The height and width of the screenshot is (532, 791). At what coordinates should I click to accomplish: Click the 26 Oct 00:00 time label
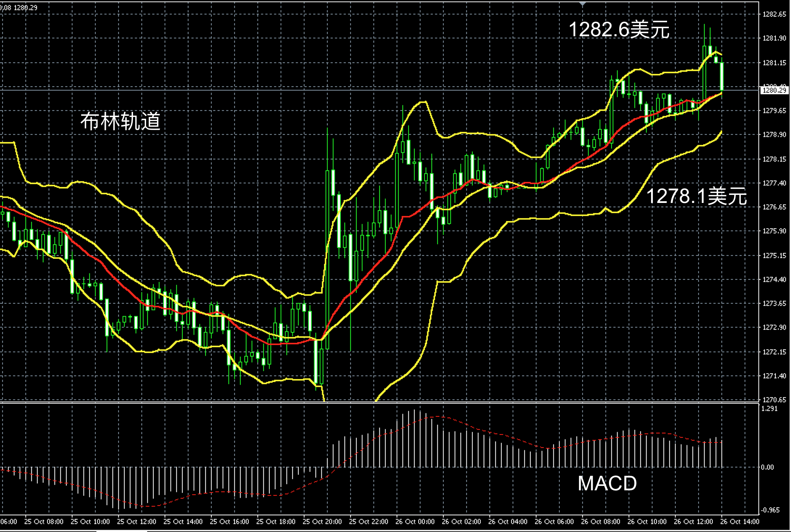click(415, 521)
